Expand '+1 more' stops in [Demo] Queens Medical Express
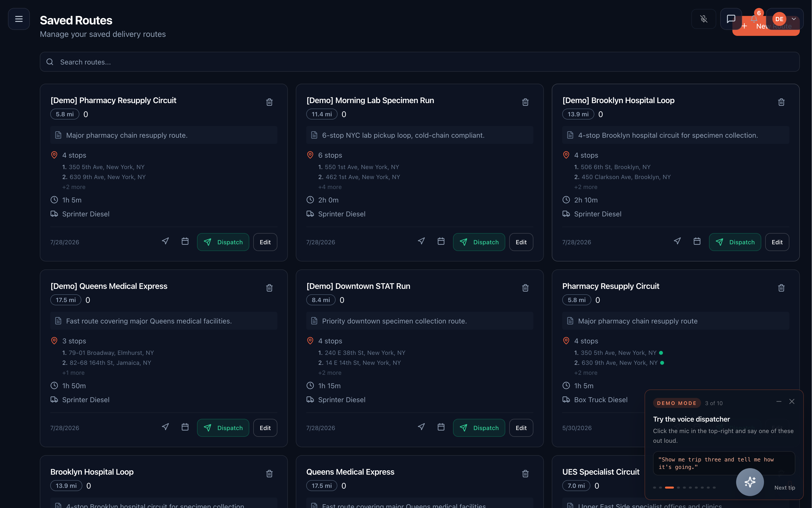This screenshot has width=812, height=508. (73, 373)
